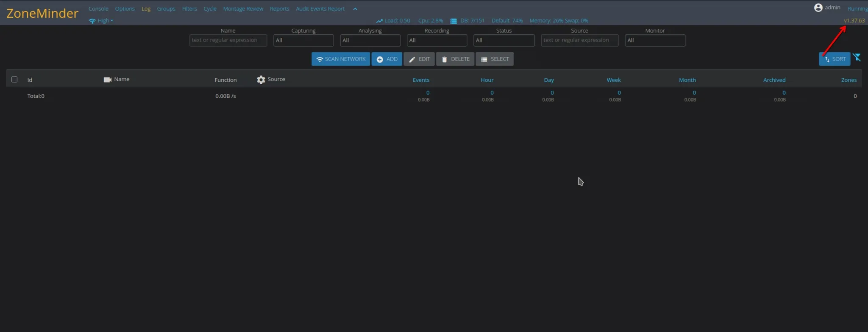Click the DB 7/151 database icon

tap(453, 21)
